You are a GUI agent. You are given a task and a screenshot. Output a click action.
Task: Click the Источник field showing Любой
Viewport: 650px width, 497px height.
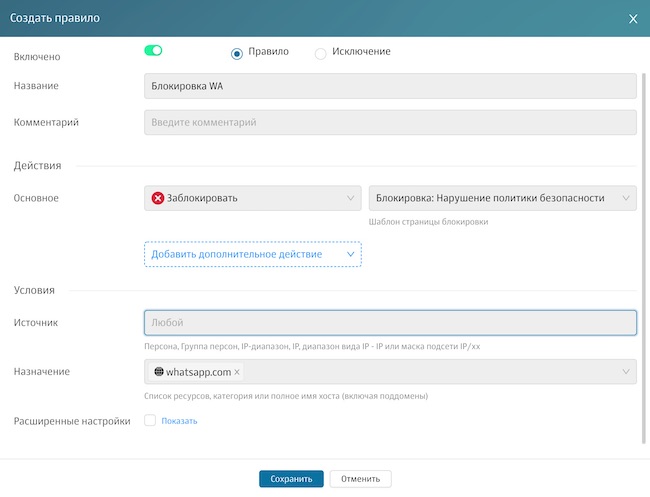pos(390,322)
